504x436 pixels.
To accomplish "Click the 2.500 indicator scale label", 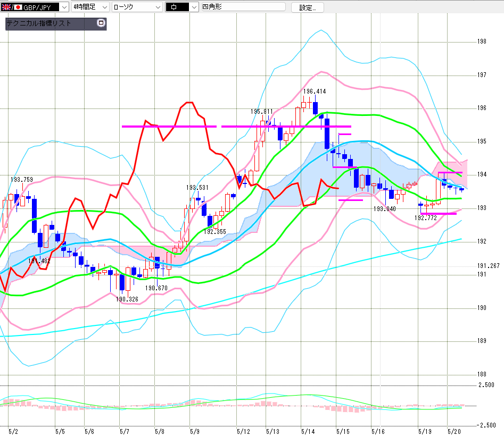I will pyautogui.click(x=486, y=384).
